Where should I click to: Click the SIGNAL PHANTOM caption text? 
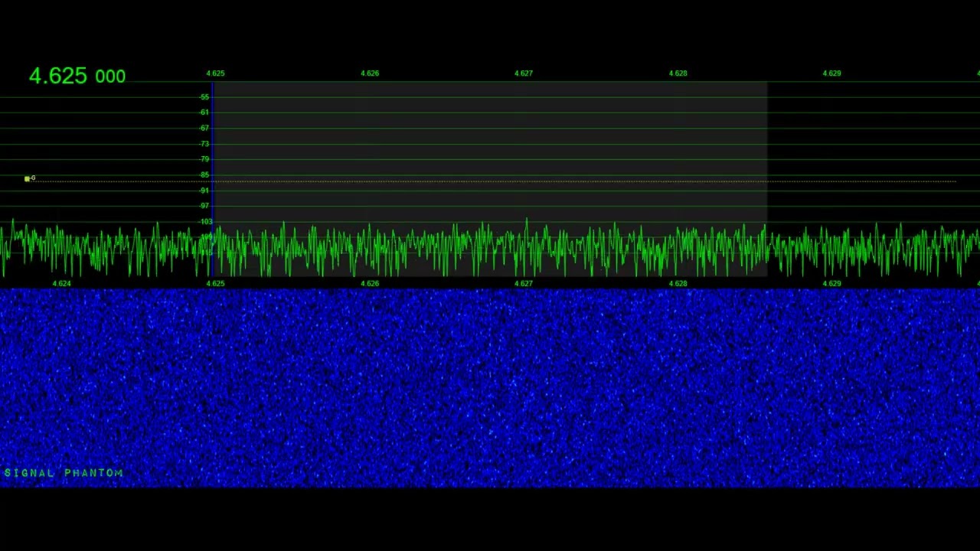click(64, 473)
